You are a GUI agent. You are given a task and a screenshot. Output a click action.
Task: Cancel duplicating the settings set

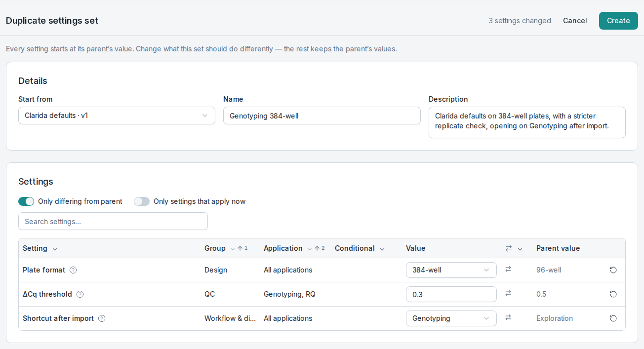pyautogui.click(x=575, y=21)
